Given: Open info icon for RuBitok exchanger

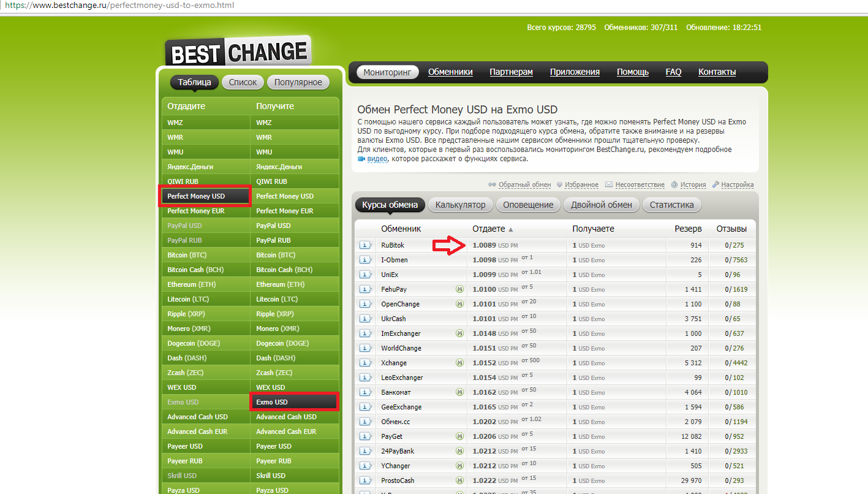Looking at the screenshot, I should click(366, 245).
